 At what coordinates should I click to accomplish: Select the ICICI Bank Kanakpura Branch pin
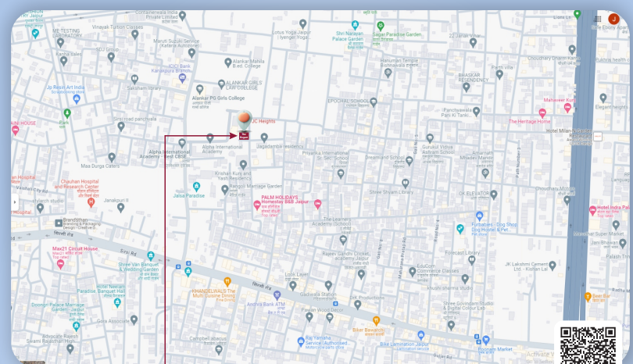coord(182,78)
